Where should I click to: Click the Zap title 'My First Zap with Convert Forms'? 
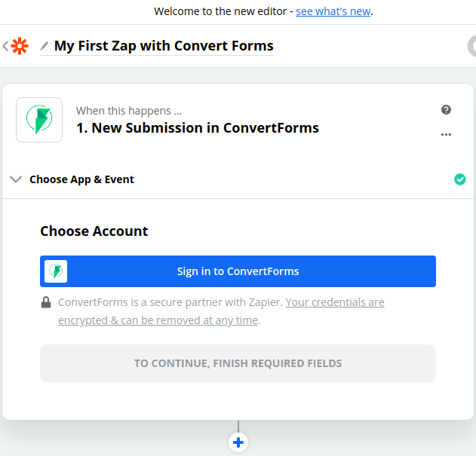164,46
